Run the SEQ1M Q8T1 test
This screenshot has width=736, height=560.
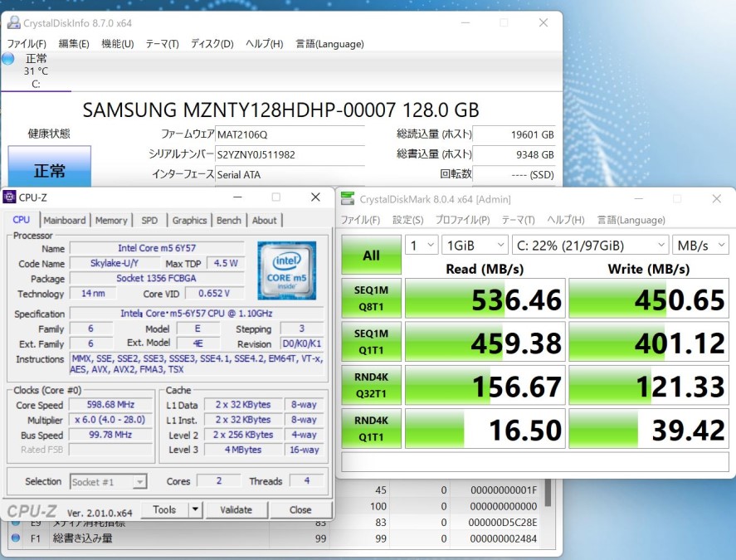tap(371, 298)
